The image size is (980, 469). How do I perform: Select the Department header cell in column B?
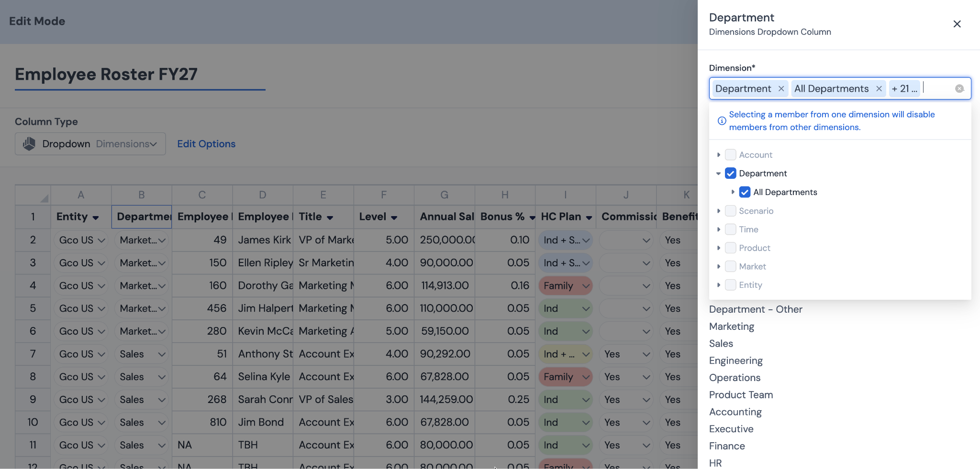(142, 217)
